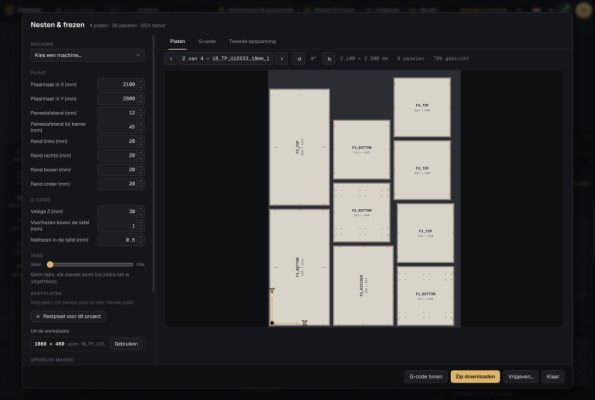This screenshot has width=595, height=400.
Task: Click the Opnieuw maken section heading
Action: (52, 360)
